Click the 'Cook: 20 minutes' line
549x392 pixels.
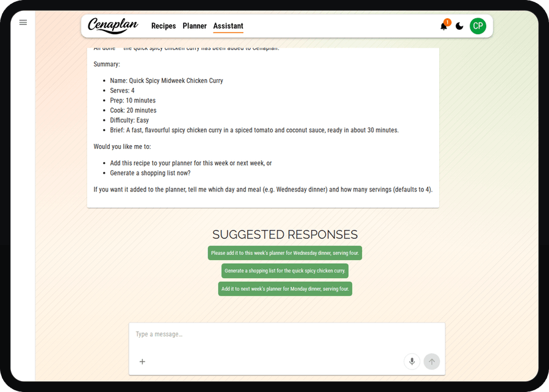click(x=133, y=110)
